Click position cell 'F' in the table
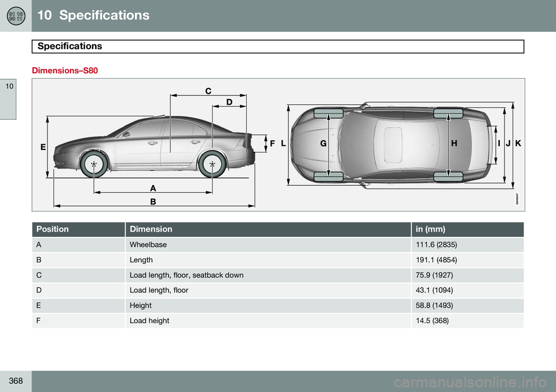The width and height of the screenshot is (556, 392). (78, 321)
